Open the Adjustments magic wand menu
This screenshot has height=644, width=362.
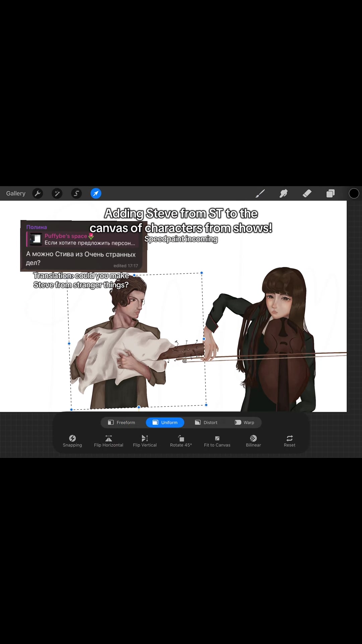pos(57,194)
